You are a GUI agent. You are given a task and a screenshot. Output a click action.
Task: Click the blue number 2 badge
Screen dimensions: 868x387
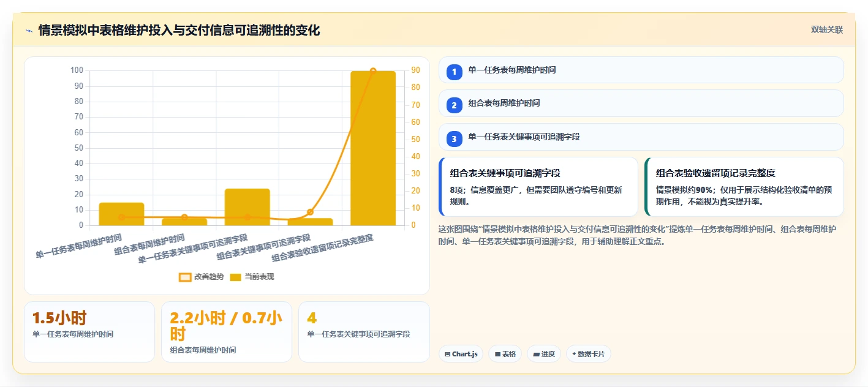[454, 105]
